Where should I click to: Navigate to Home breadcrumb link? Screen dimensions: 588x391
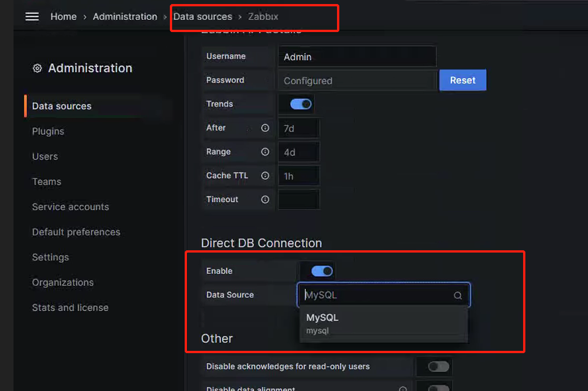pyautogui.click(x=64, y=17)
